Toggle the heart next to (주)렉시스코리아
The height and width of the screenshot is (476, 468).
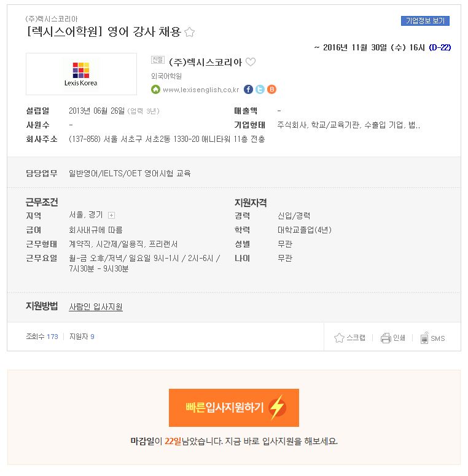pyautogui.click(x=251, y=62)
